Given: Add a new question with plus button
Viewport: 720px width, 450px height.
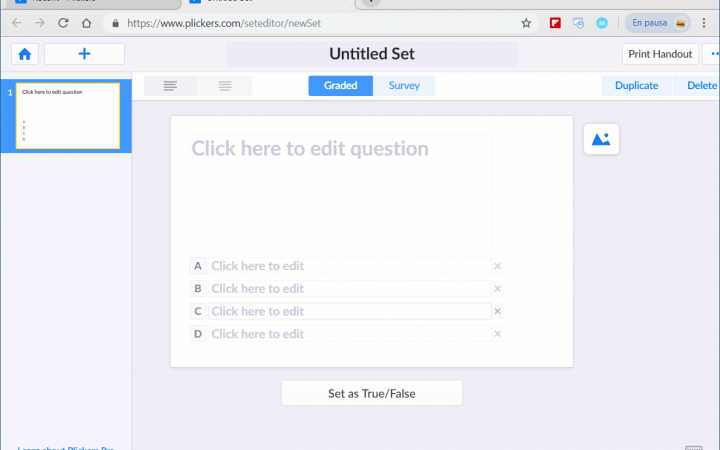Looking at the screenshot, I should pyautogui.click(x=84, y=54).
